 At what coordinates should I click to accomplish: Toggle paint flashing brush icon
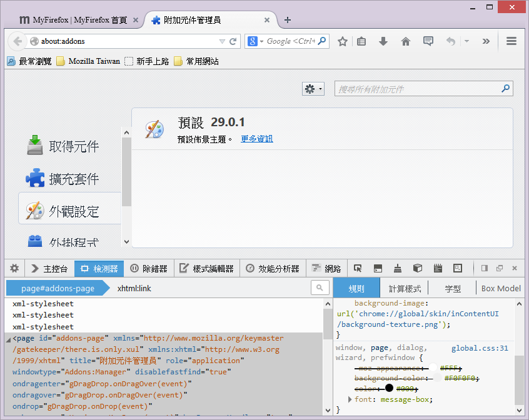[x=398, y=269]
